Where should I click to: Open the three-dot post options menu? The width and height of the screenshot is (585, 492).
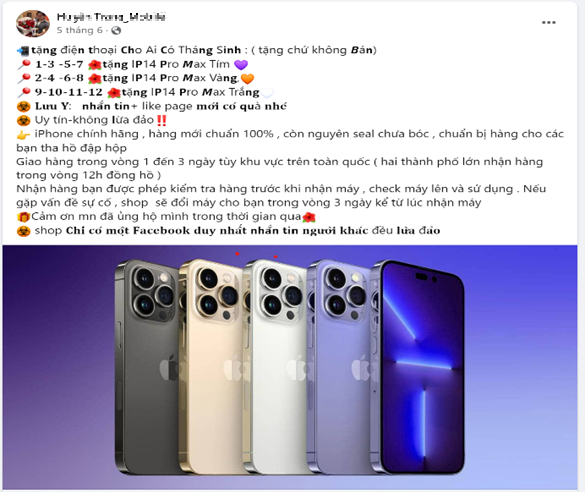pos(548,22)
